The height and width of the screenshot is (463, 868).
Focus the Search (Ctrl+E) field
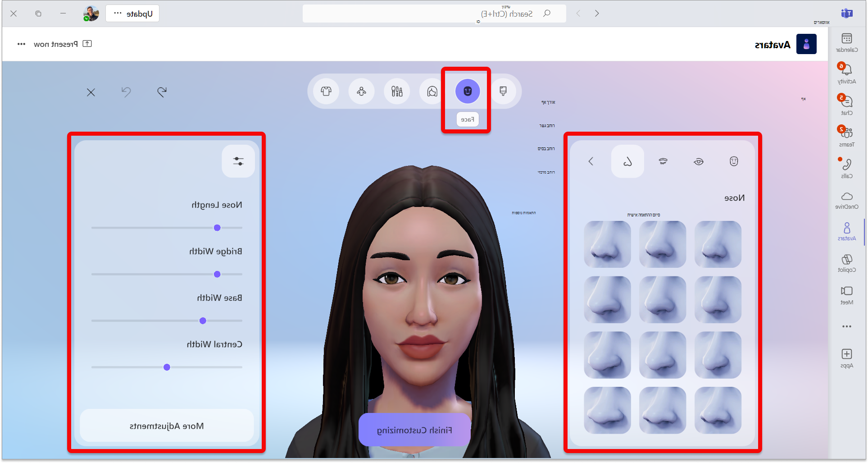click(434, 14)
